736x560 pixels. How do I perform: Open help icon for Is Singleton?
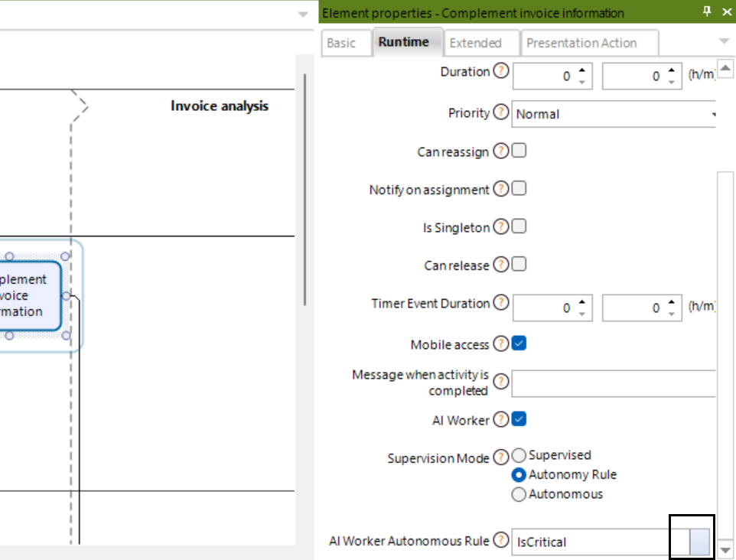tap(501, 226)
